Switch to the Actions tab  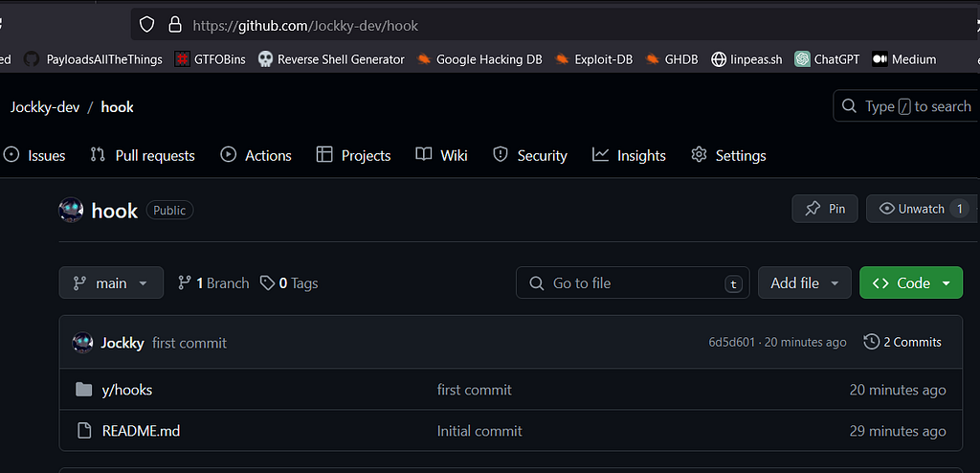[256, 155]
